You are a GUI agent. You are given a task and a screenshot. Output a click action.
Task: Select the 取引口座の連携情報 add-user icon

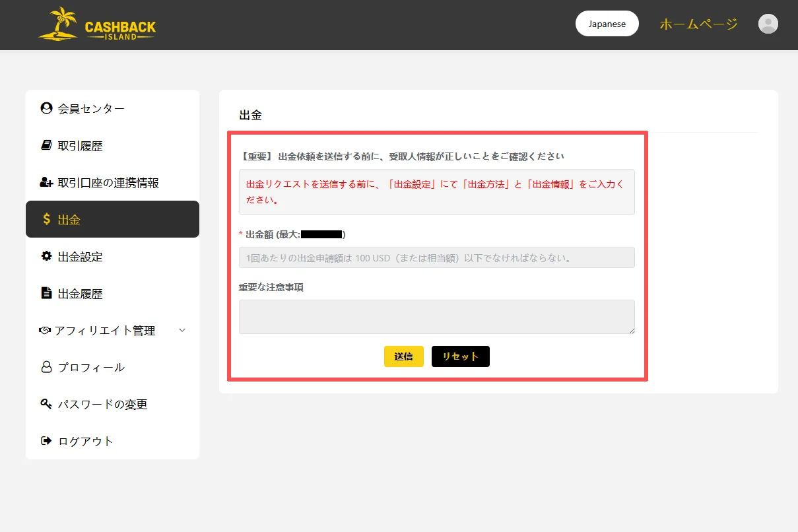pyautogui.click(x=46, y=183)
